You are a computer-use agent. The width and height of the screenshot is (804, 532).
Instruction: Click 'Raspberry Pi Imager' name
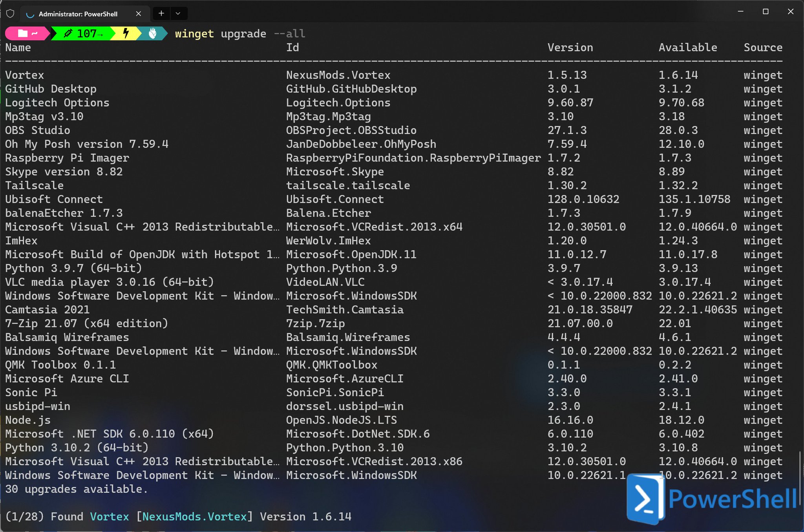tap(67, 158)
